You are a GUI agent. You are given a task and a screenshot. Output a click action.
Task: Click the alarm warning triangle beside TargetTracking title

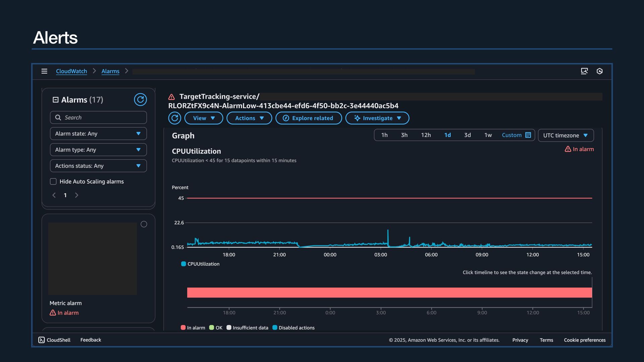tap(171, 97)
